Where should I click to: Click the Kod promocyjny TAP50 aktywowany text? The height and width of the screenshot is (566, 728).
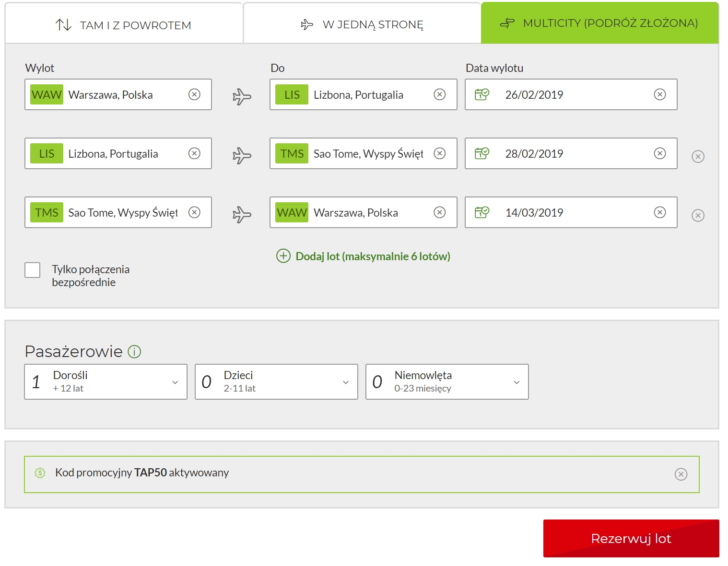(142, 473)
